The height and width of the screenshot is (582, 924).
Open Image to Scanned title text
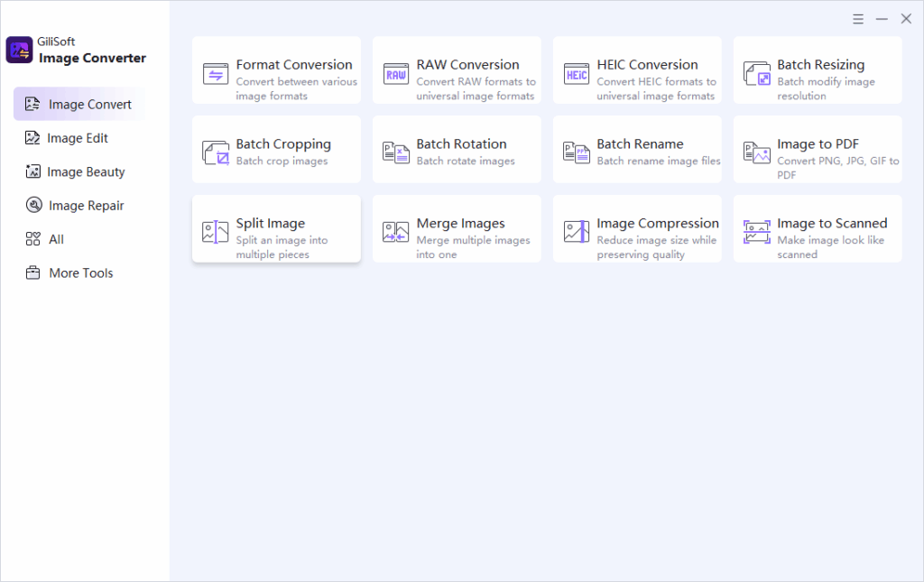(x=832, y=224)
